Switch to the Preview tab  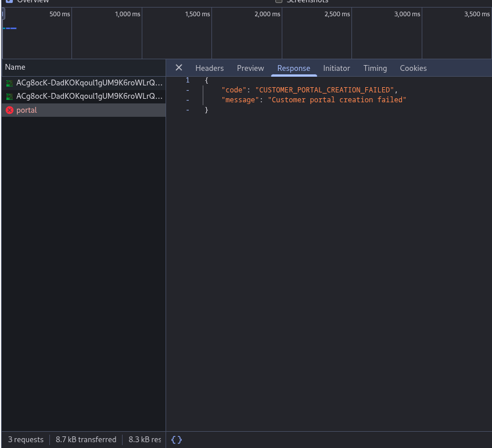(x=250, y=68)
